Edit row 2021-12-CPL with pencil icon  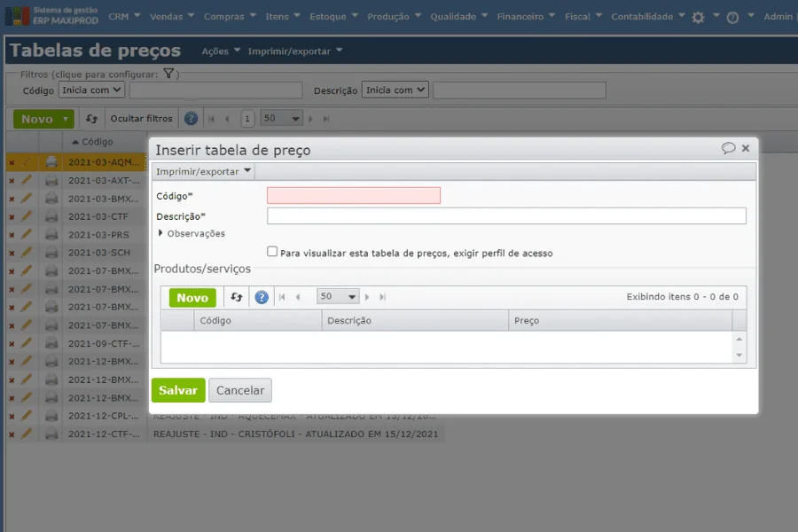[27, 416]
